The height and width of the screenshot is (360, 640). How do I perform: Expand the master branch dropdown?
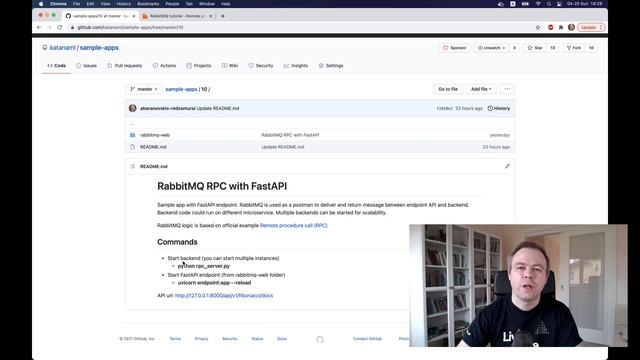pyautogui.click(x=143, y=89)
